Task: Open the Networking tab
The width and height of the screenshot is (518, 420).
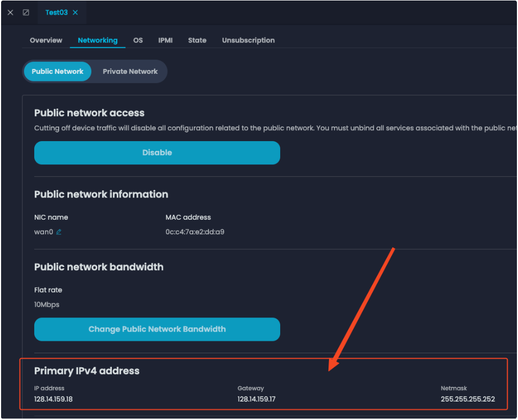Action: (98, 40)
